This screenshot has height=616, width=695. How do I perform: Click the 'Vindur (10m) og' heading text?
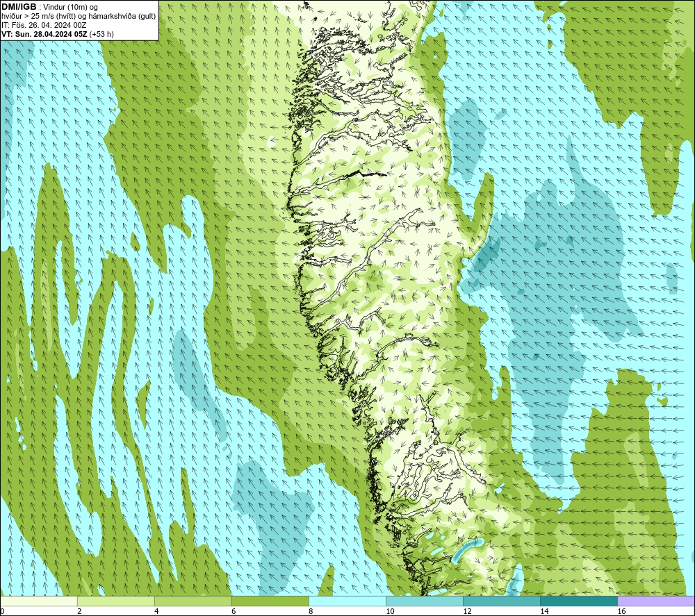tap(71, 7)
